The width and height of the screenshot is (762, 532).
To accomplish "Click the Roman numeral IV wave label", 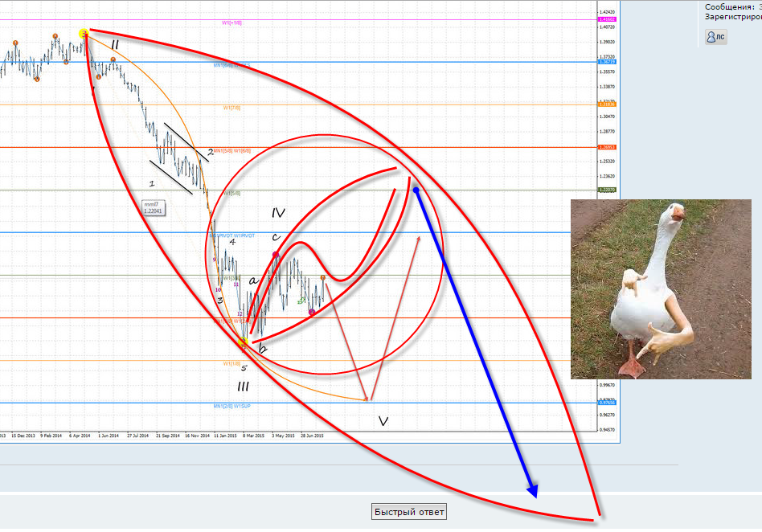I will (x=279, y=213).
